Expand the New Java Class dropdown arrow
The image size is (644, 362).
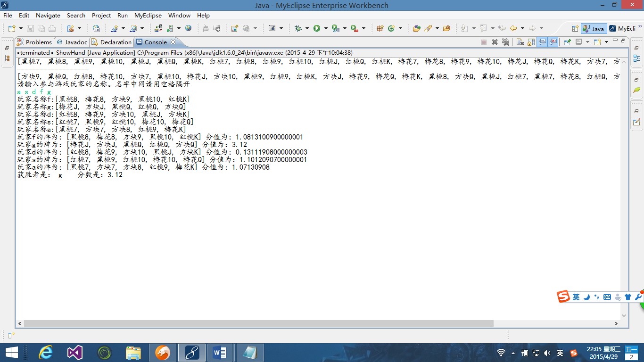point(400,28)
